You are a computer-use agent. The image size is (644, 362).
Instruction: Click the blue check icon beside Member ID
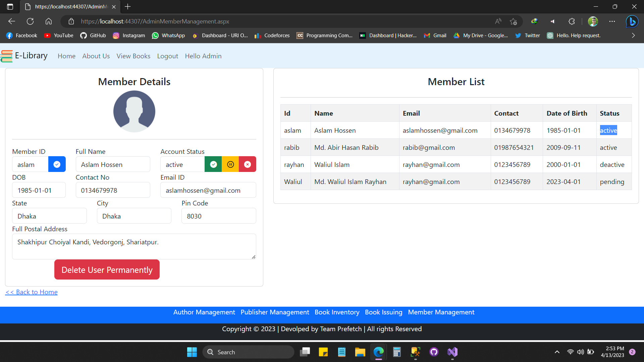57,164
